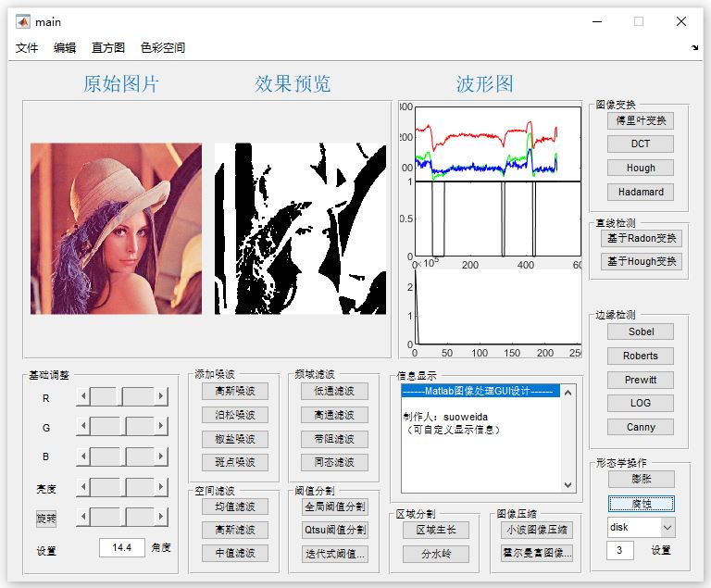711x588 pixels.
Task: Add 椒盐噪波 salt and pepper noise
Action: [x=235, y=439]
